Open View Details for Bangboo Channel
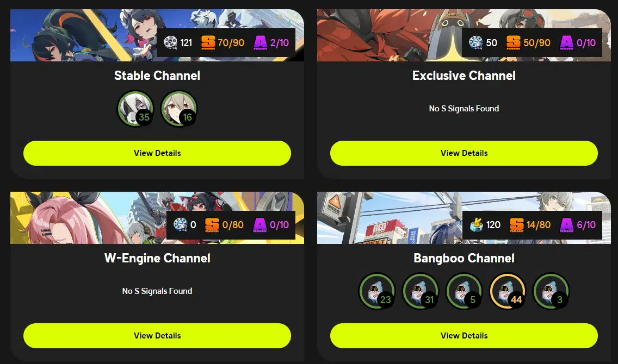Image resolution: width=618 pixels, height=364 pixels. click(464, 336)
